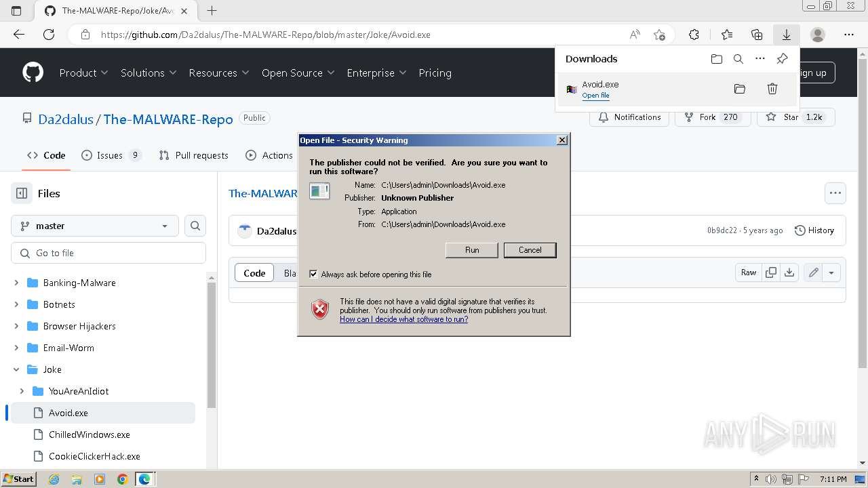Image resolution: width=868 pixels, height=488 pixels.
Task: Refresh the current page
Action: [x=49, y=35]
